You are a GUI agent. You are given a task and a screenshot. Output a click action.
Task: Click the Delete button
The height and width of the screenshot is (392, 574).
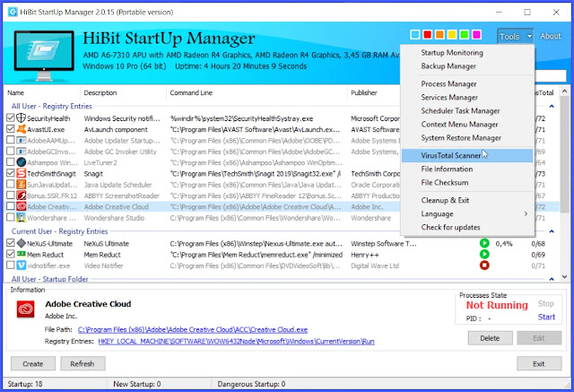pos(490,338)
